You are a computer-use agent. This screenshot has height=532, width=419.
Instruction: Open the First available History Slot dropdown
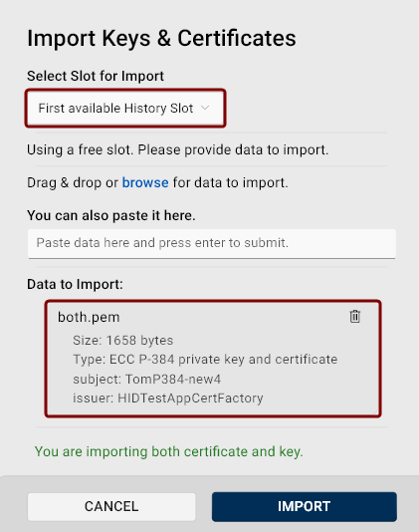tap(125, 109)
